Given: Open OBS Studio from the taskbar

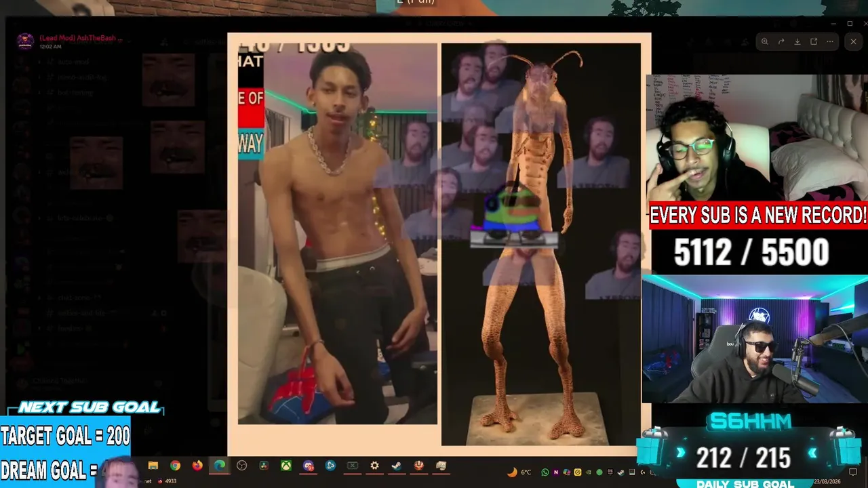Looking at the screenshot, I should tap(241, 466).
